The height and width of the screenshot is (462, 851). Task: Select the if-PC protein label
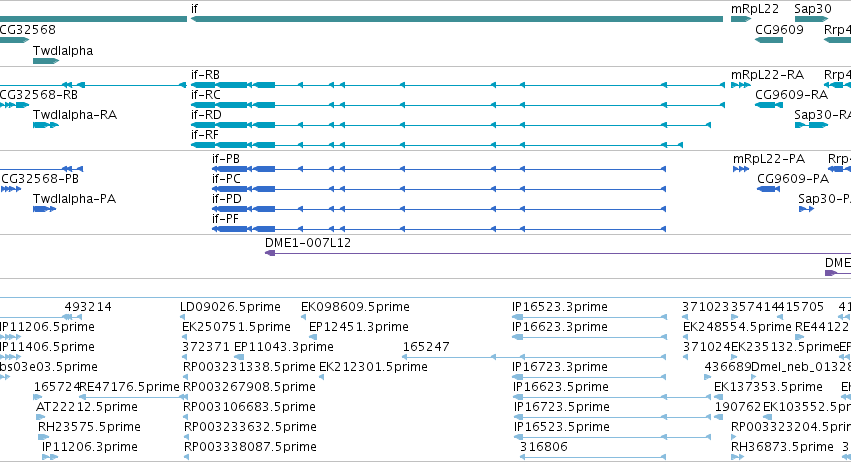tap(226, 179)
